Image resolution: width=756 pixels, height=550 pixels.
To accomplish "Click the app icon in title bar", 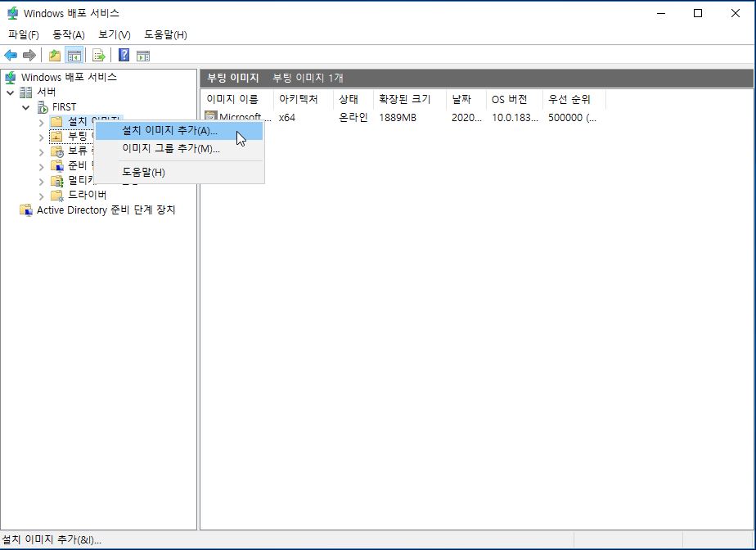I will 12,13.
